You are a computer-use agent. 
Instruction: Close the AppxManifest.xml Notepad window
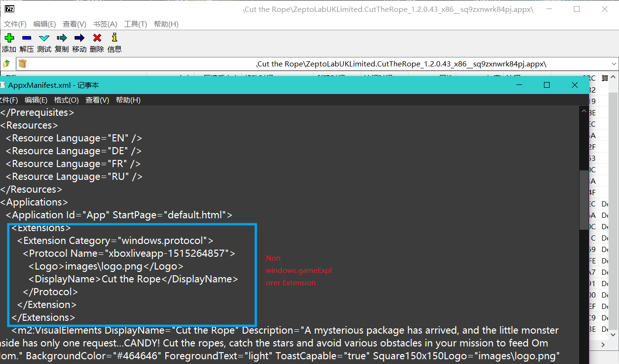pos(575,85)
